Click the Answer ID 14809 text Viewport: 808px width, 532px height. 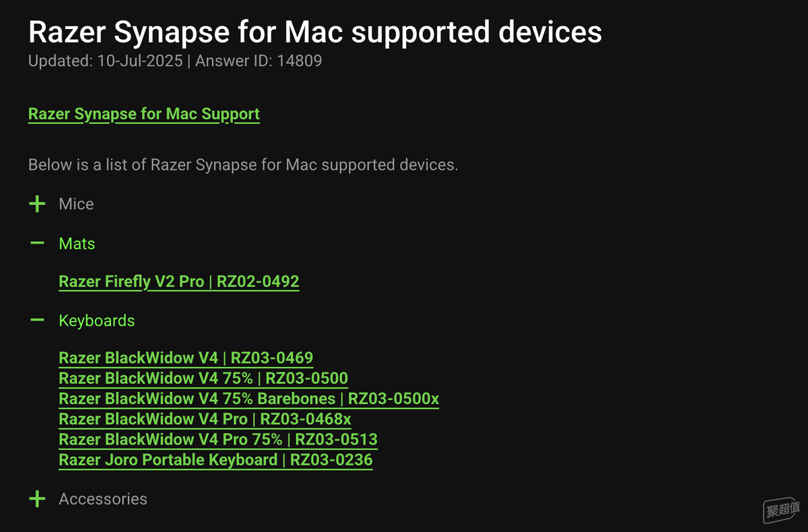coord(259,61)
